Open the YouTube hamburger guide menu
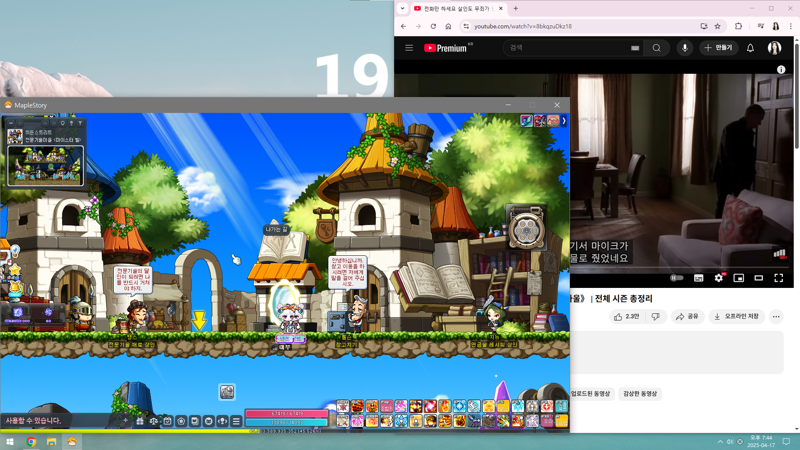Viewport: 800px width, 450px height. pyautogui.click(x=409, y=48)
